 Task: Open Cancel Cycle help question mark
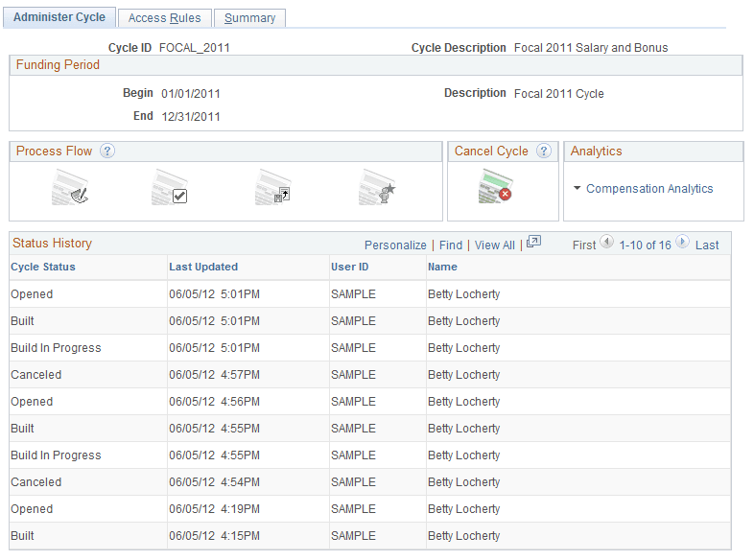543,151
